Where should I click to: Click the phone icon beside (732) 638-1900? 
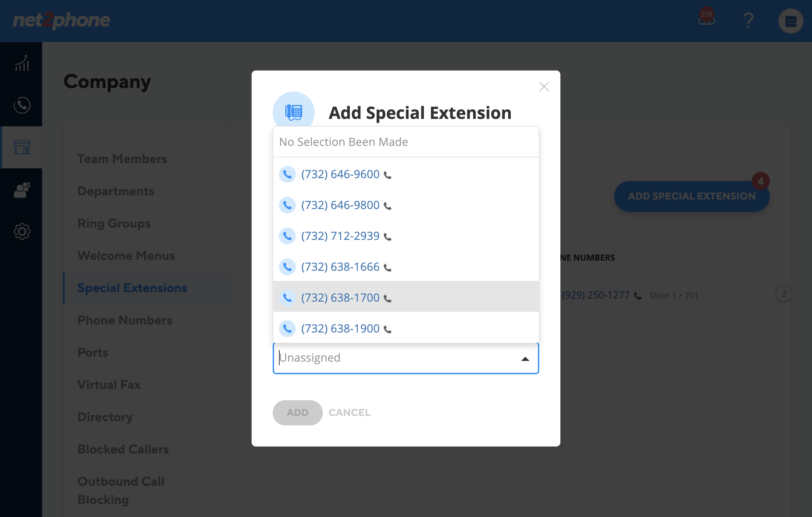[387, 329]
